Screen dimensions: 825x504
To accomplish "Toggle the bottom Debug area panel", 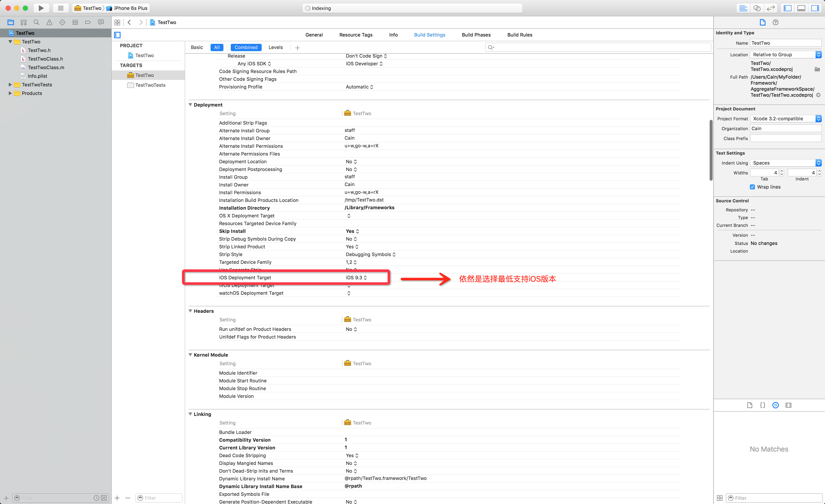I will [x=801, y=8].
